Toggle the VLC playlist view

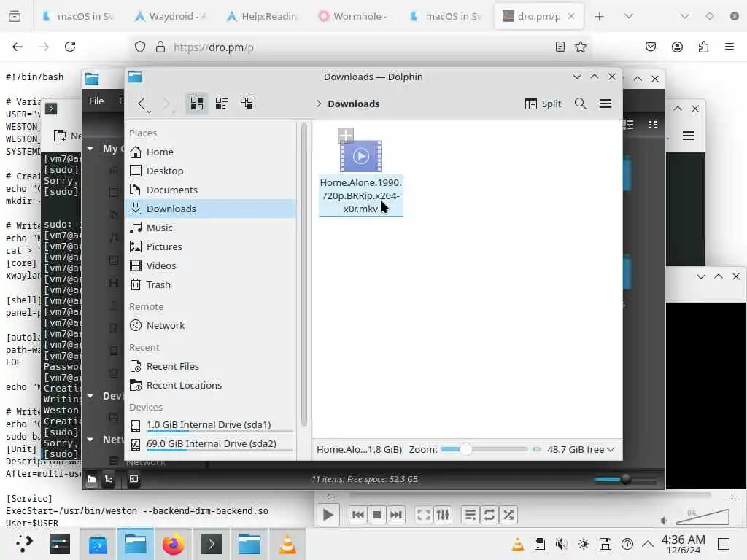coord(471,515)
